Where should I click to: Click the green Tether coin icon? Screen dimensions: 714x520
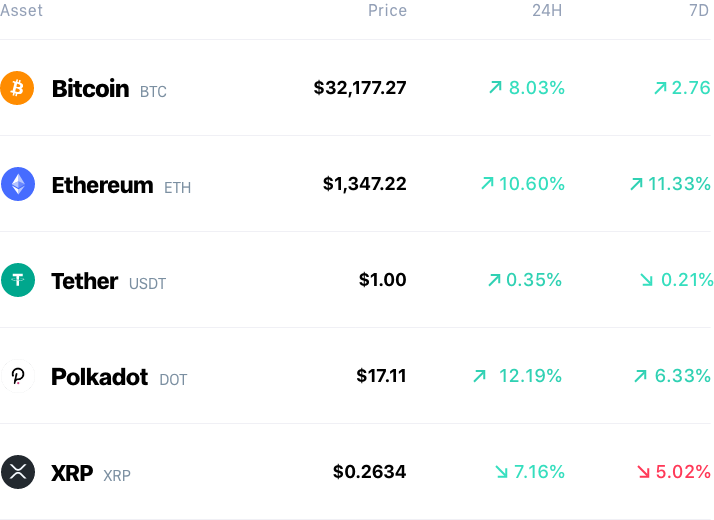point(18,280)
